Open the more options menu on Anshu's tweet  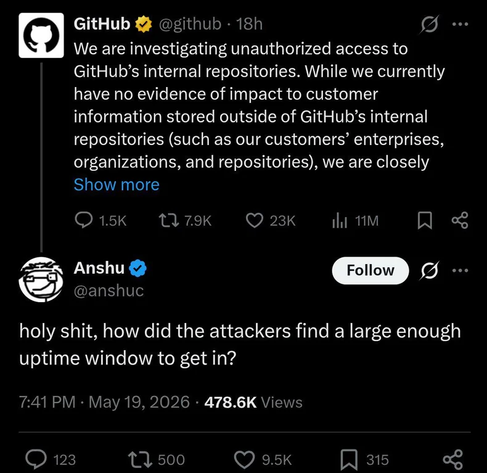pos(460,270)
